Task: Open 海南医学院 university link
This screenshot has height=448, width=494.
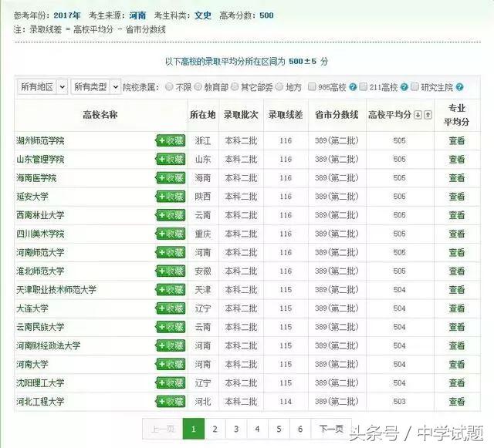Action: (36, 178)
